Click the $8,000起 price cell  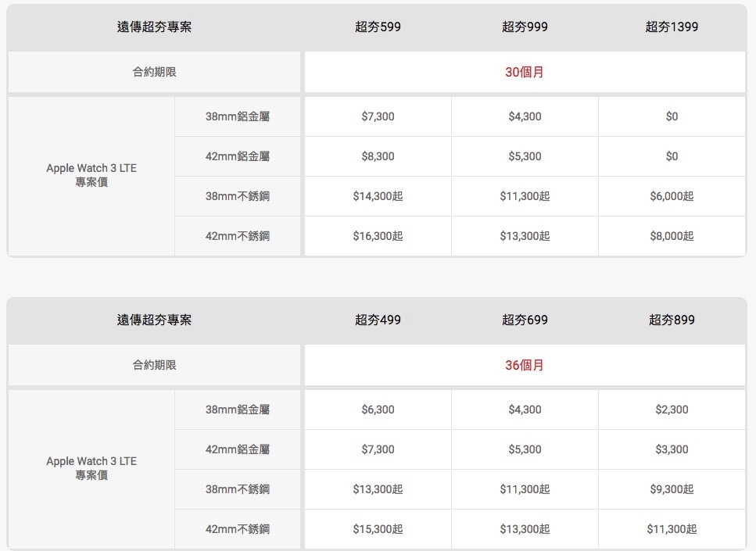672,236
